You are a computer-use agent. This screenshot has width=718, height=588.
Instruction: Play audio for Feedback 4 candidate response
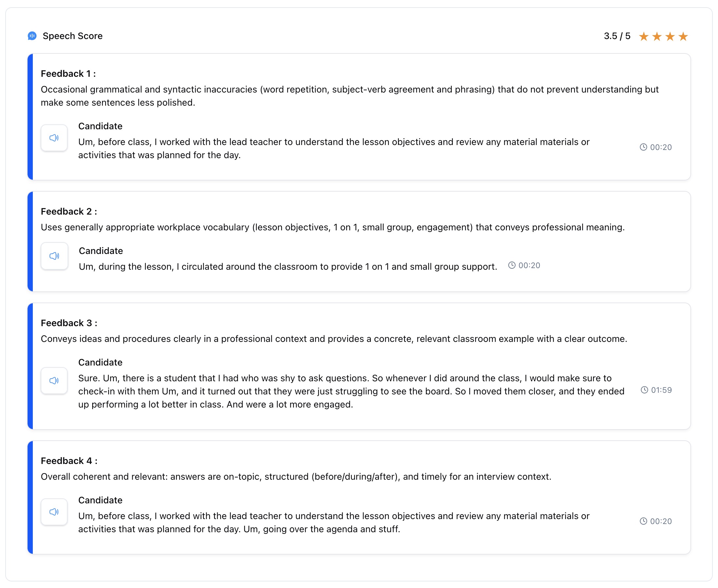pyautogui.click(x=54, y=512)
